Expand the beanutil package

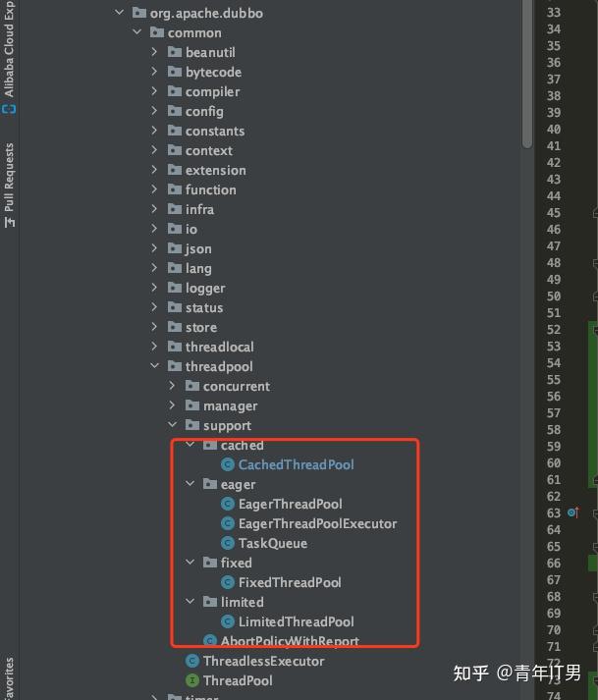(x=155, y=52)
